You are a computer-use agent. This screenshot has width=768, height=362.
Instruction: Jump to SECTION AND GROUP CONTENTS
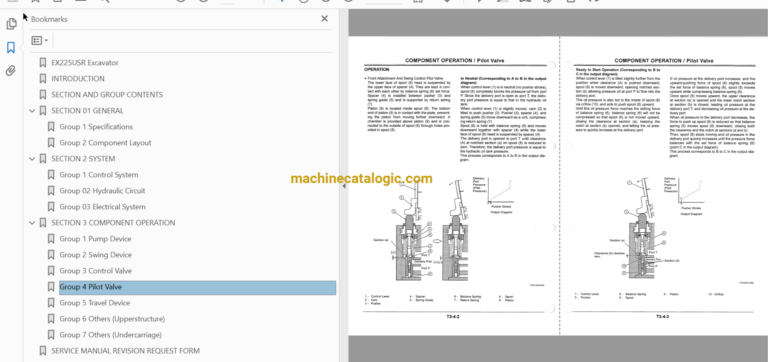point(107,95)
